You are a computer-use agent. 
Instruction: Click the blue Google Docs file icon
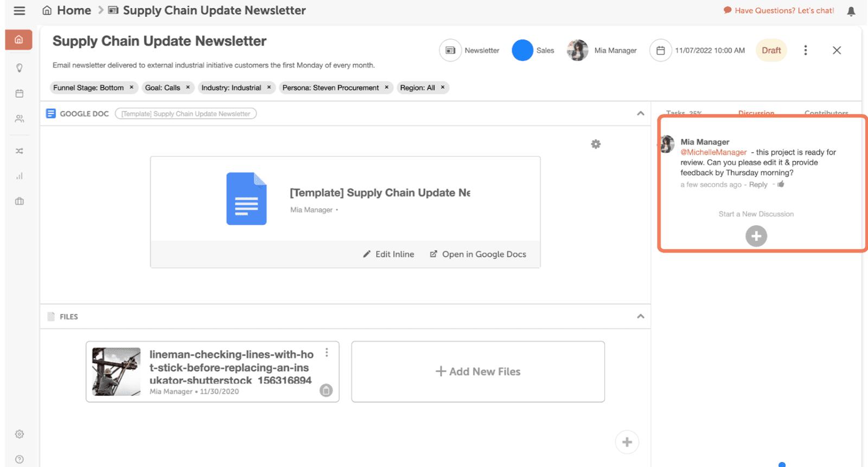[x=246, y=198]
